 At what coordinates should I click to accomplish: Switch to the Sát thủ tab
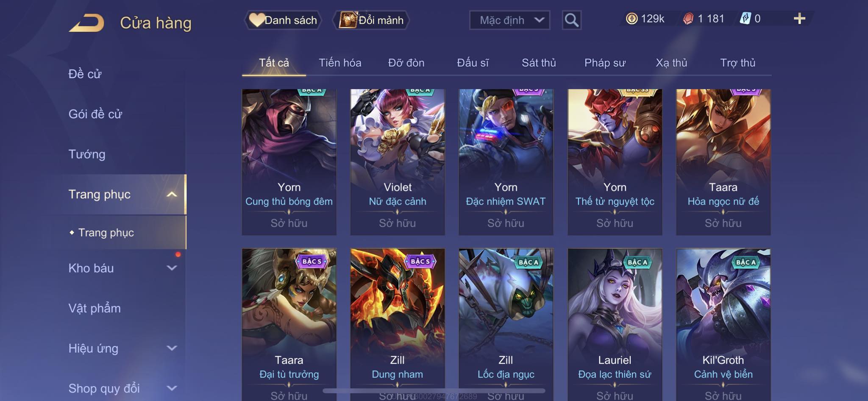539,63
